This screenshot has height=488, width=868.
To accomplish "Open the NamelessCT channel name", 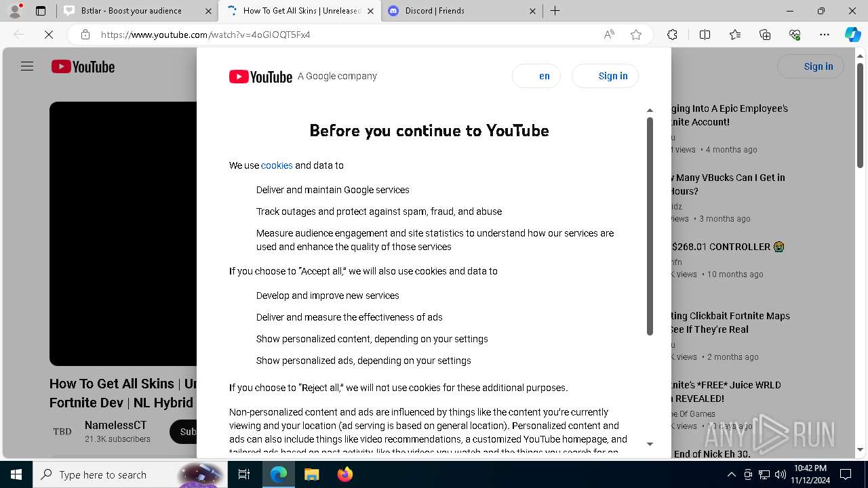I will 115,426.
